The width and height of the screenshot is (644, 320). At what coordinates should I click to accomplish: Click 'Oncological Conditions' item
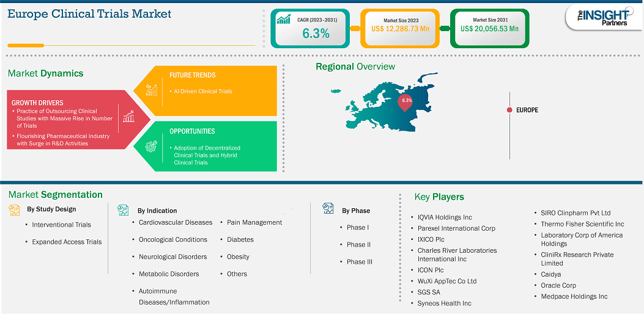click(x=173, y=239)
